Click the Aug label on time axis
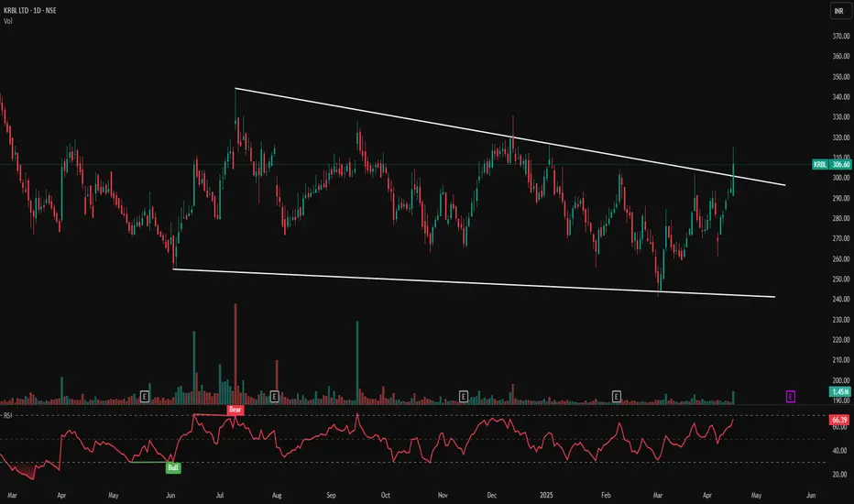The width and height of the screenshot is (854, 504). 277,495
